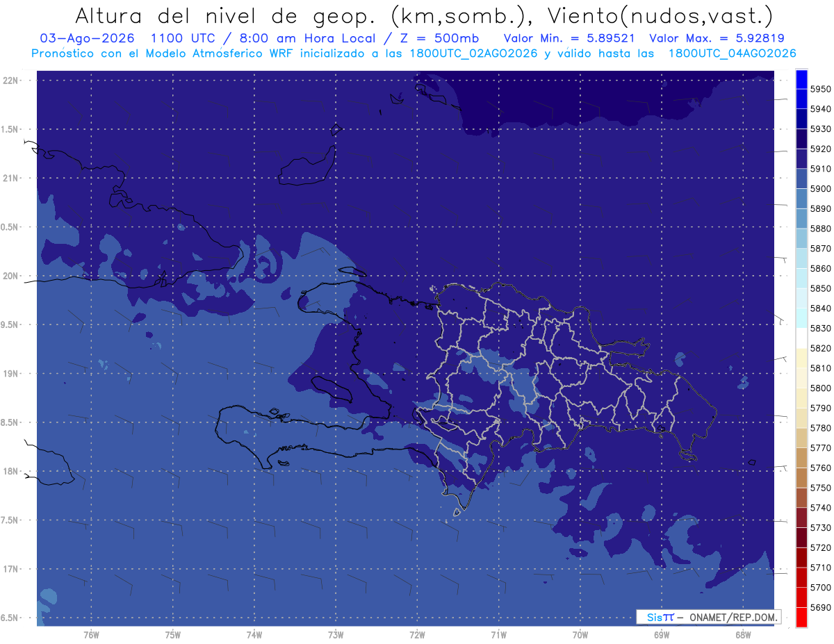Click the '5790' color scale value
This screenshot has height=644, width=834.
820,408
